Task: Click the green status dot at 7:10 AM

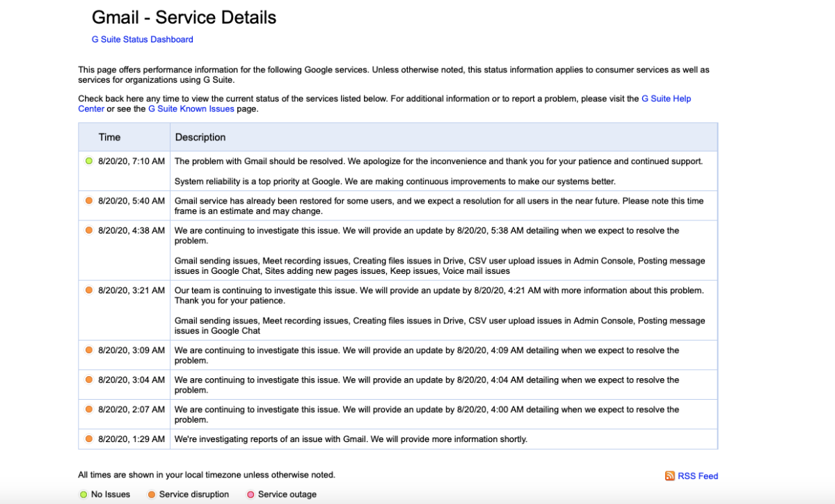Action: click(88, 161)
